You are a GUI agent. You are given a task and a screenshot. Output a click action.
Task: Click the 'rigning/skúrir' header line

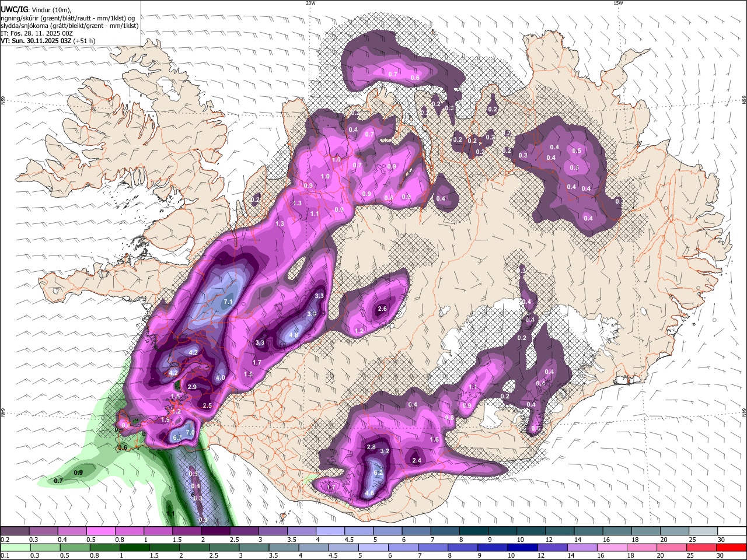67,18
